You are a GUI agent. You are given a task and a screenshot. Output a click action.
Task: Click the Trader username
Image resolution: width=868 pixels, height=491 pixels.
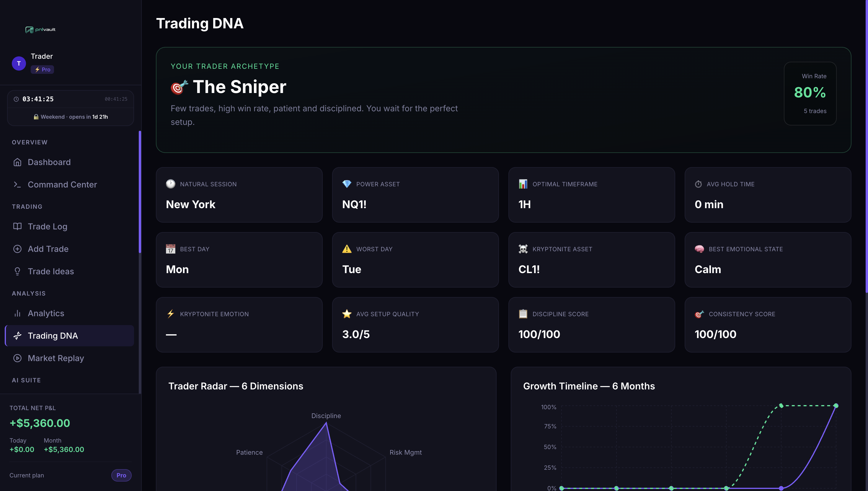click(x=42, y=56)
